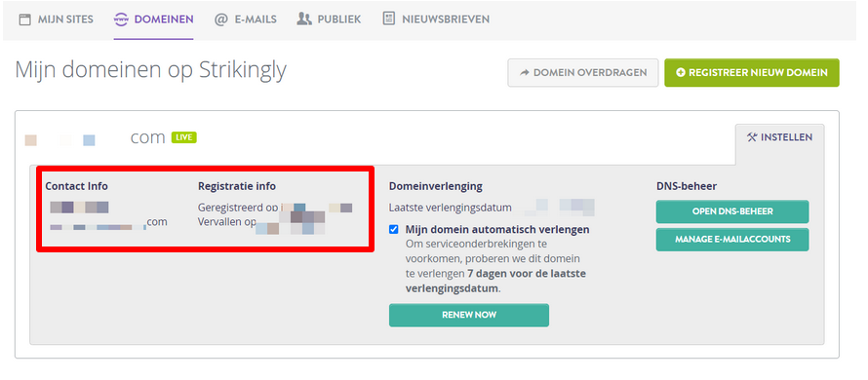The width and height of the screenshot is (868, 380).
Task: Click 'Mijn domeinen op Strikingly' page title
Action: pyautogui.click(x=150, y=71)
